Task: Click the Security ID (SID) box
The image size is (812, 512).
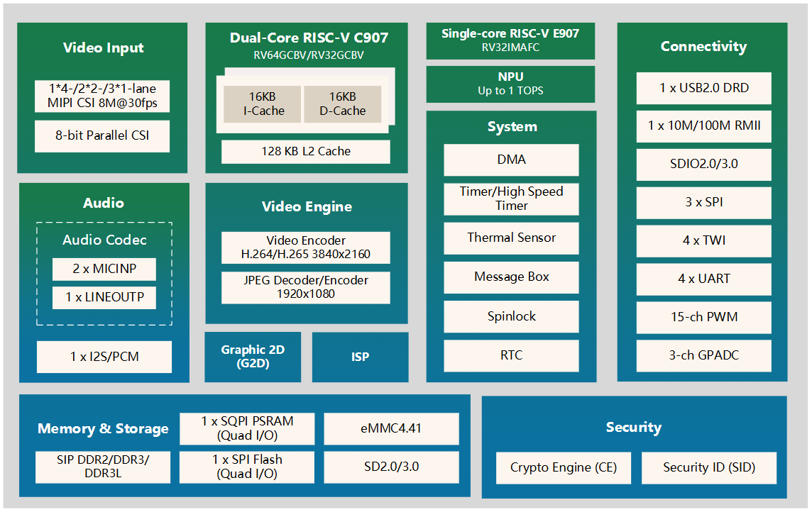Action: [708, 467]
